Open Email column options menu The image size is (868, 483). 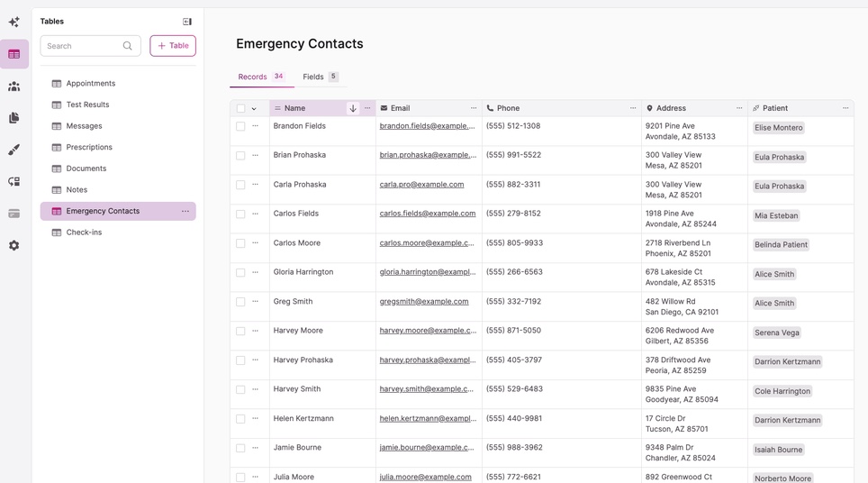pos(474,108)
